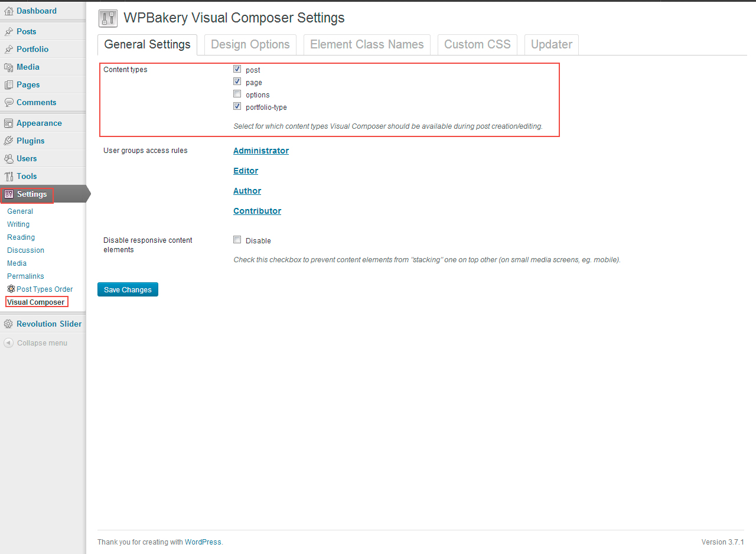Click the Revolution Slider gear icon

tap(8, 324)
